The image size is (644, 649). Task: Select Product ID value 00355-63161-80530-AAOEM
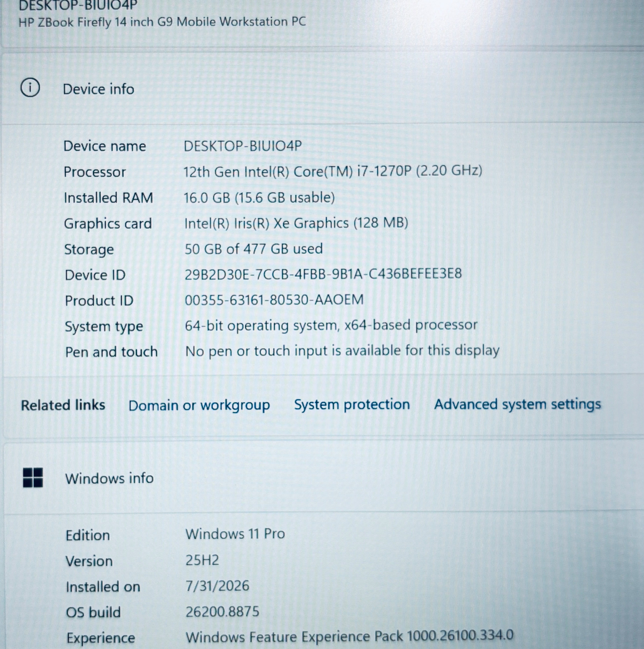[x=274, y=300]
